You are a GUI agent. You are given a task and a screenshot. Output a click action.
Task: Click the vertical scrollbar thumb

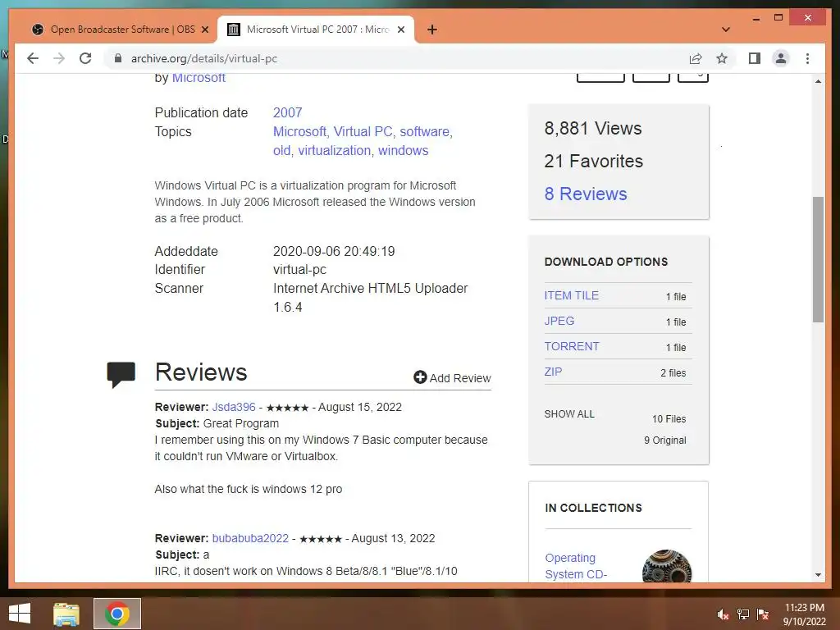click(818, 259)
